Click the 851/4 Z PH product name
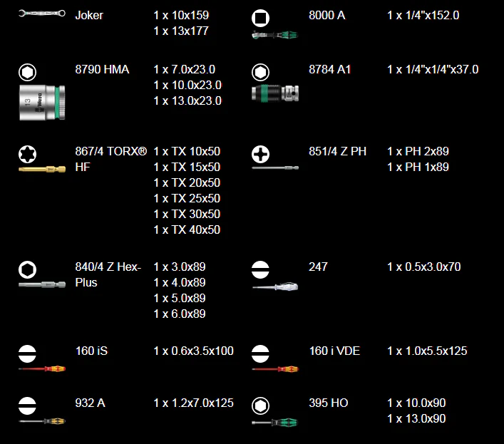 [x=337, y=151]
